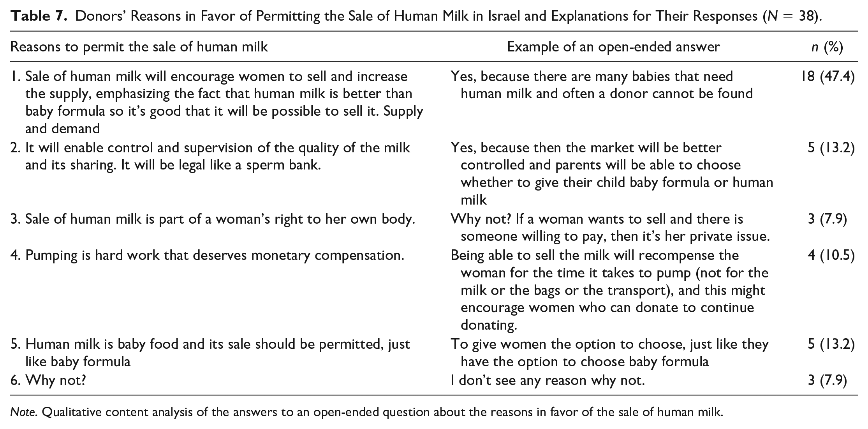The height and width of the screenshot is (429, 868).
Task: Select reason 4 about pumping being hard work
Action: [207, 255]
